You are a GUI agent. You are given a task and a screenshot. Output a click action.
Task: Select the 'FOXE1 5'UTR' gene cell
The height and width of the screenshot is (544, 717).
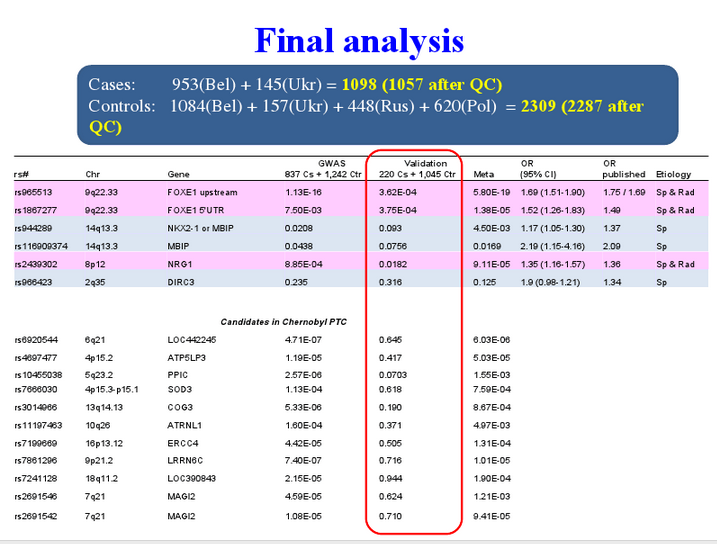pos(195,210)
